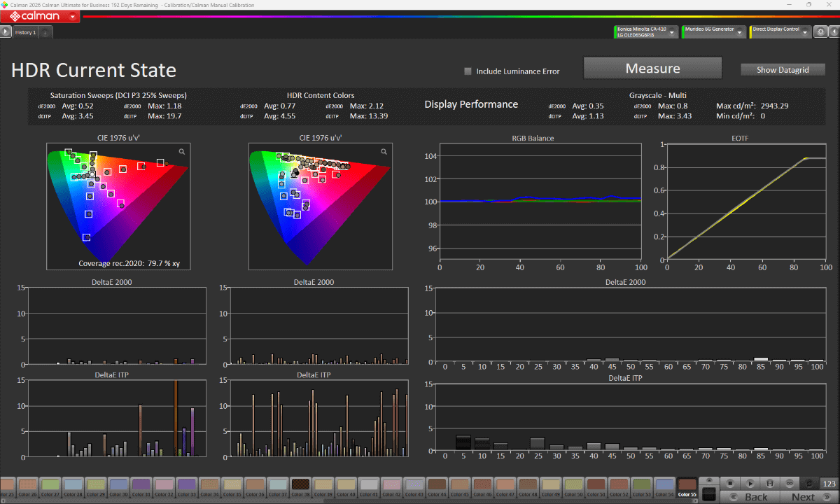Viewport: 840px width, 504px height.
Task: Enable Include Luminance Error checkbox
Action: tap(468, 71)
